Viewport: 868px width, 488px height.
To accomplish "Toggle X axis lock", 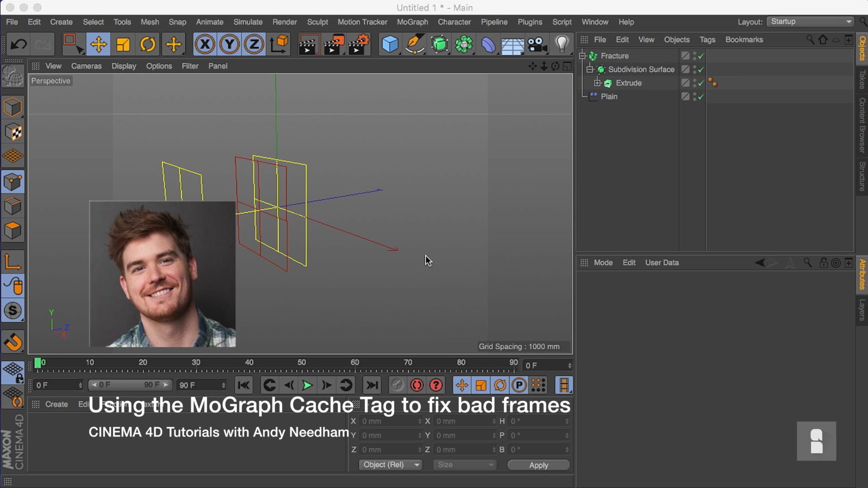I will [205, 44].
